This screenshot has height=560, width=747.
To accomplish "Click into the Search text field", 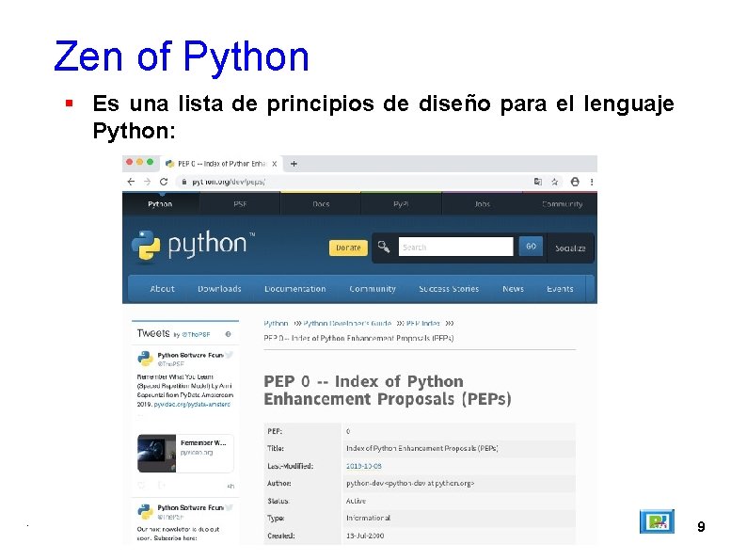I will click(x=456, y=247).
